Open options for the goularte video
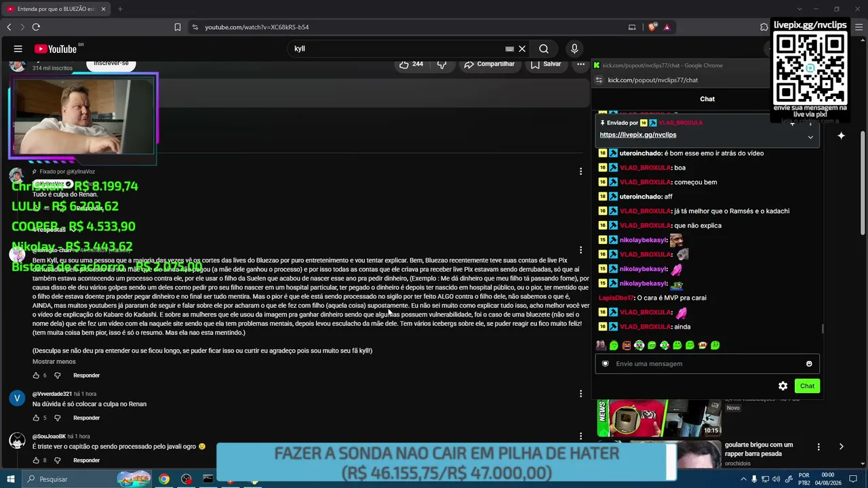 click(x=818, y=447)
